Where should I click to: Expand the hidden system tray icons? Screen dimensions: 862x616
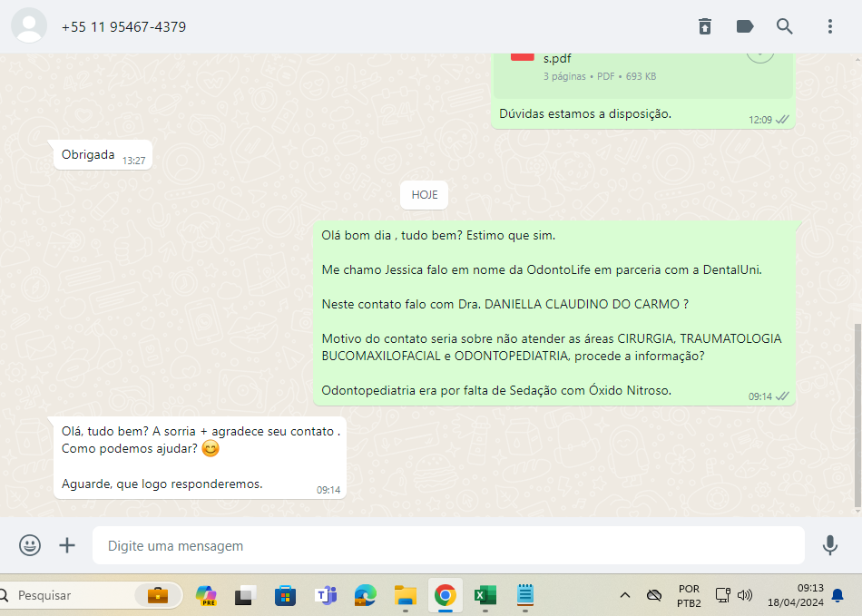(624, 596)
